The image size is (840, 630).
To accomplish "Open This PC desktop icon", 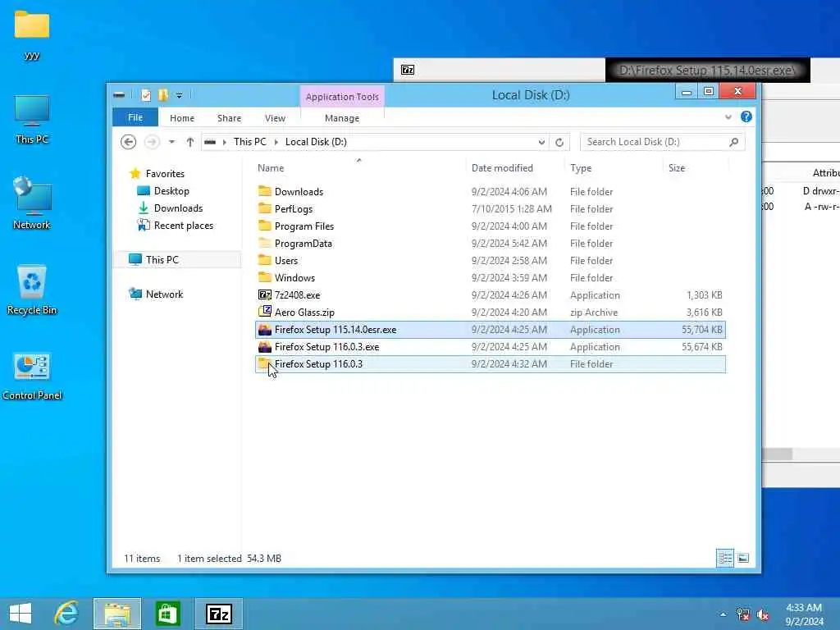I will click(32, 120).
